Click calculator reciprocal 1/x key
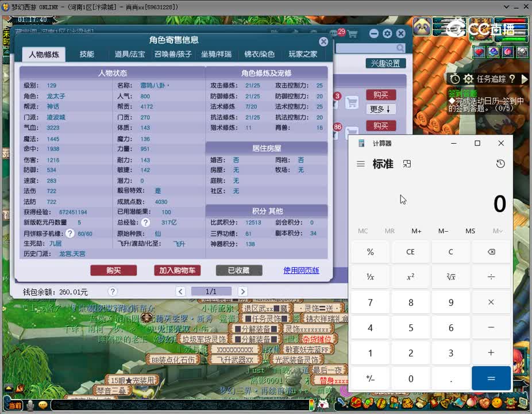The image size is (532, 414). click(x=370, y=277)
